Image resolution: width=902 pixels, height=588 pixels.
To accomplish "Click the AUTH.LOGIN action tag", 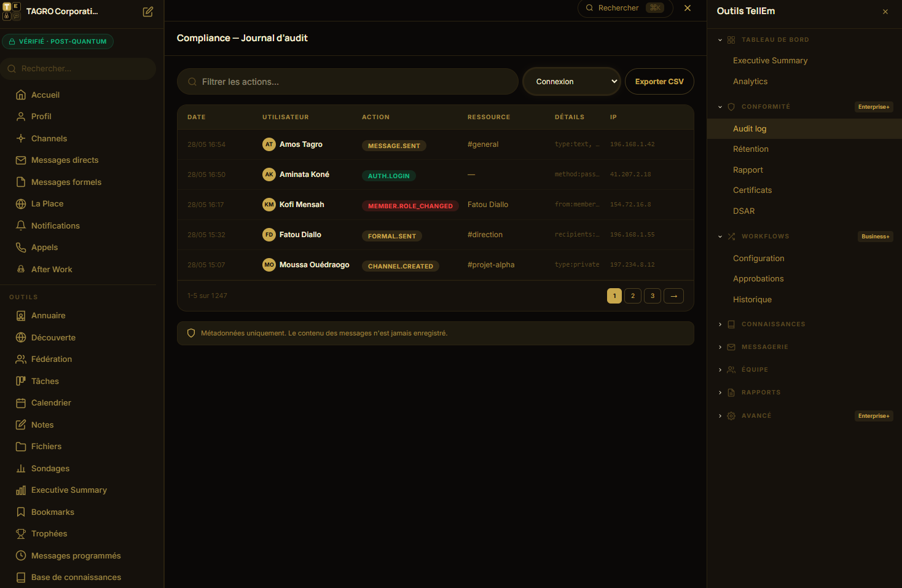I will click(x=389, y=176).
